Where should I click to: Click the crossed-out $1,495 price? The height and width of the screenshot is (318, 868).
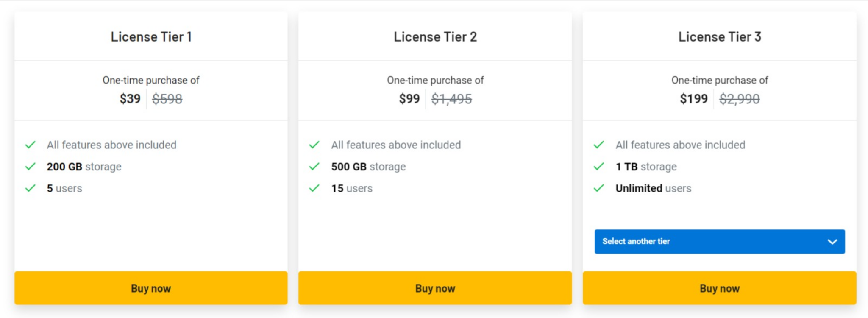pos(451,99)
